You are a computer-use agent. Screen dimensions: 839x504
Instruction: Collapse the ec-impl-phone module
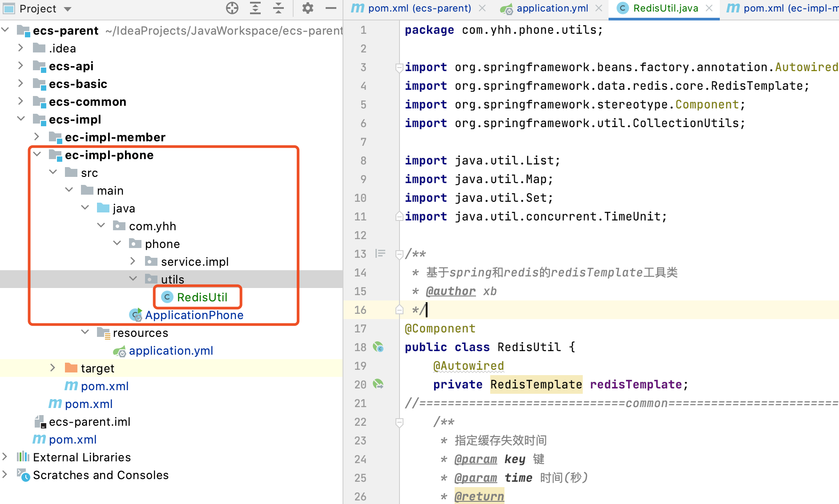[x=37, y=154]
